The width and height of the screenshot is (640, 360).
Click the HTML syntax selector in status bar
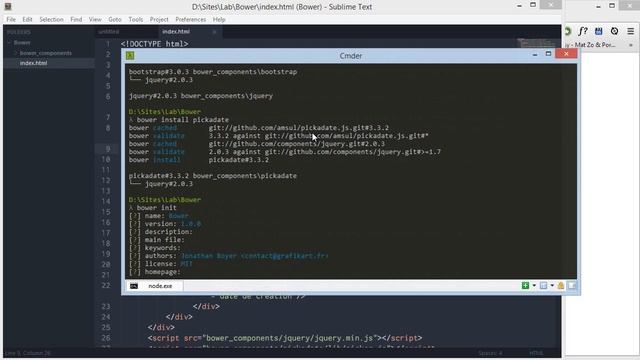click(x=536, y=353)
